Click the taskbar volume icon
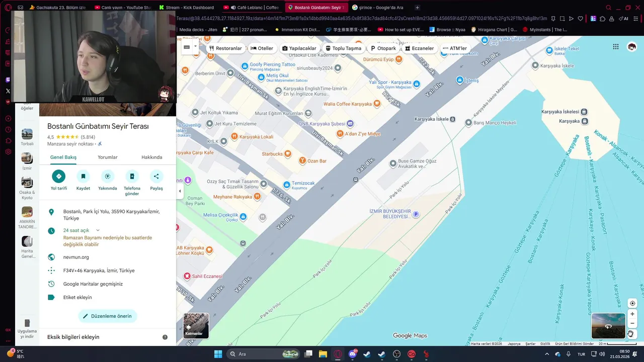Image resolution: width=644 pixels, height=362 pixels. coord(602,354)
